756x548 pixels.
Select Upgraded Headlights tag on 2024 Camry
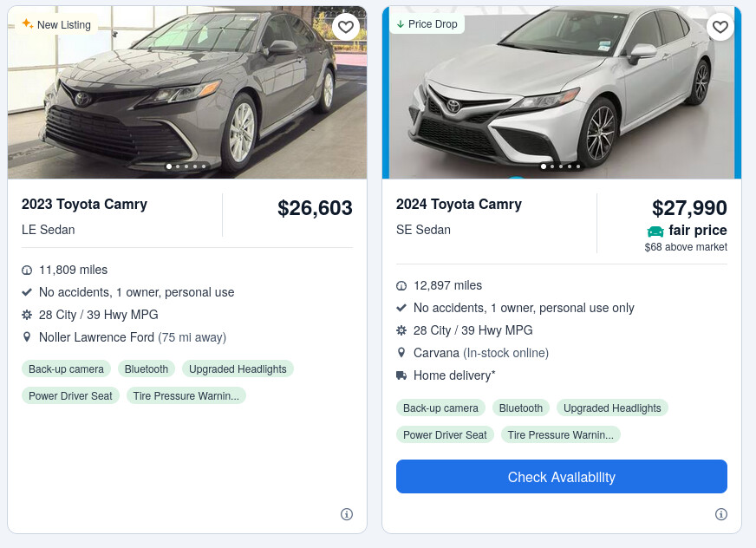coord(612,408)
